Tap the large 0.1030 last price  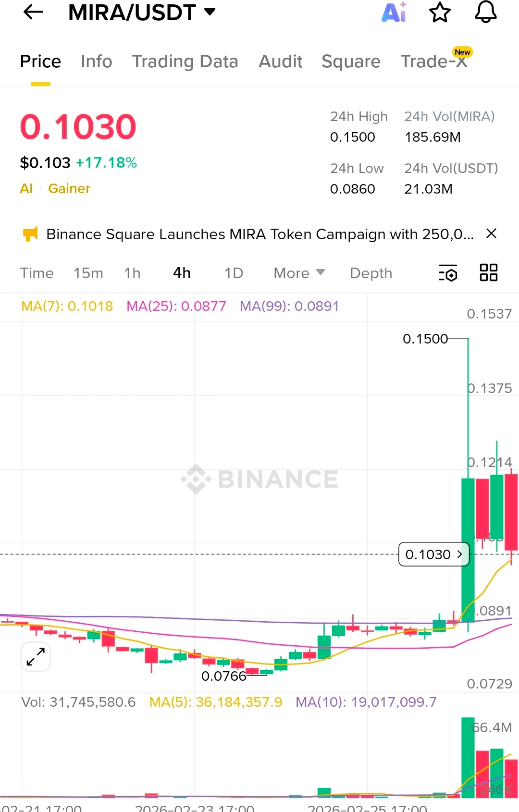pyautogui.click(x=78, y=127)
